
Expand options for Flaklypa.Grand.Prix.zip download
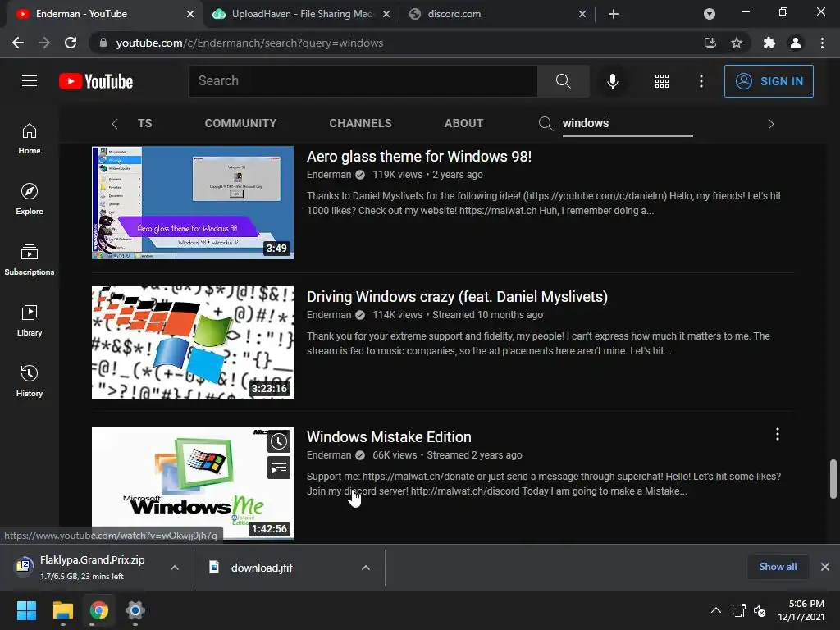(x=175, y=568)
